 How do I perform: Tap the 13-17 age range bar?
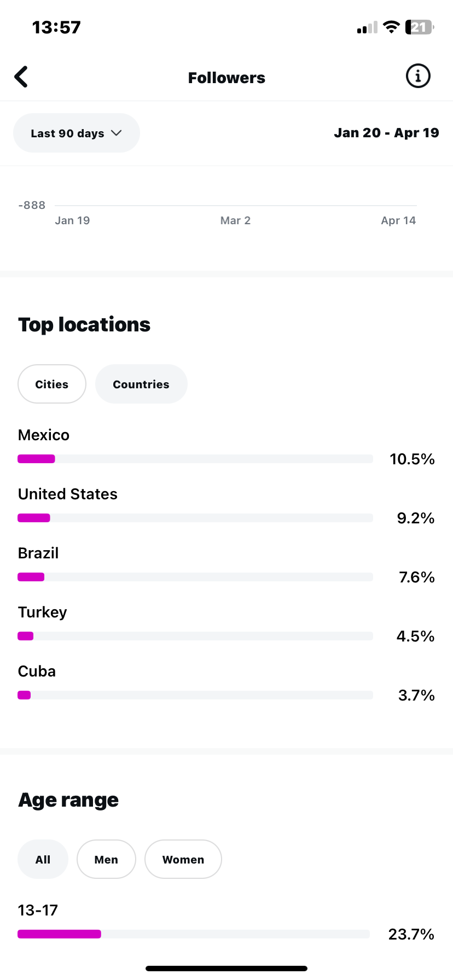(x=194, y=934)
